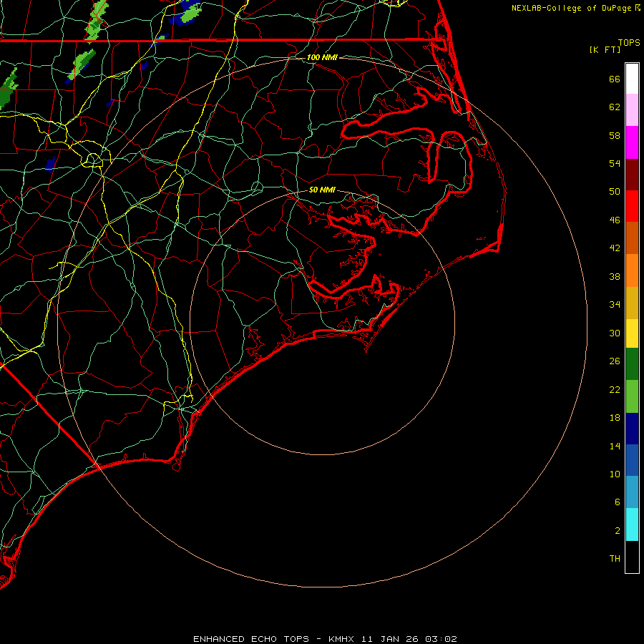Select the yellow legend swatch
The height and width of the screenshot is (644, 644).
[632, 333]
